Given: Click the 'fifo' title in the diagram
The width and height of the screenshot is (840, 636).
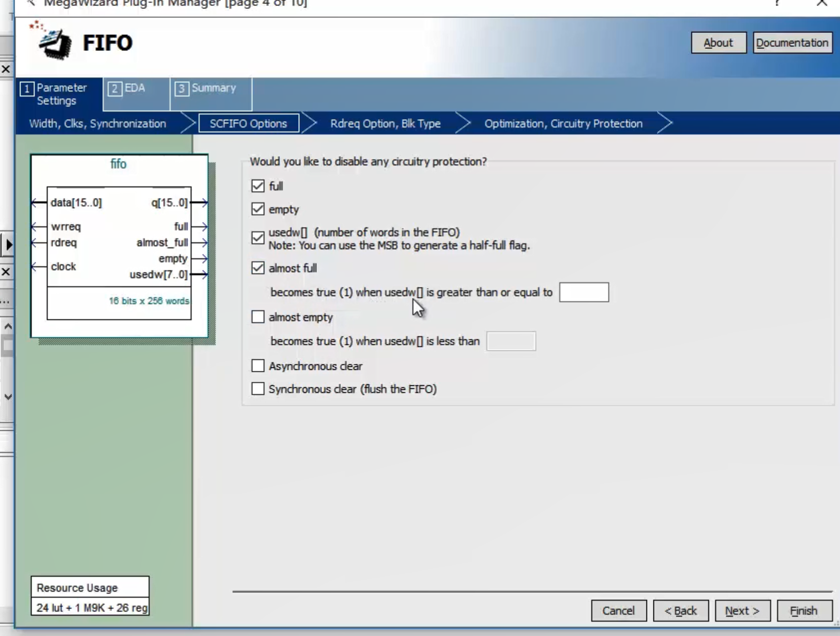Looking at the screenshot, I should pyautogui.click(x=118, y=164).
